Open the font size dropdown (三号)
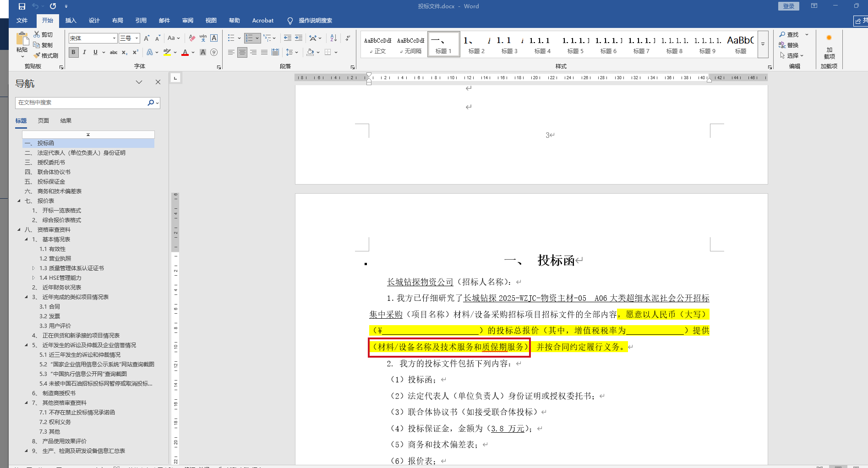Image resolution: width=868 pixels, height=468 pixels. (x=136, y=38)
